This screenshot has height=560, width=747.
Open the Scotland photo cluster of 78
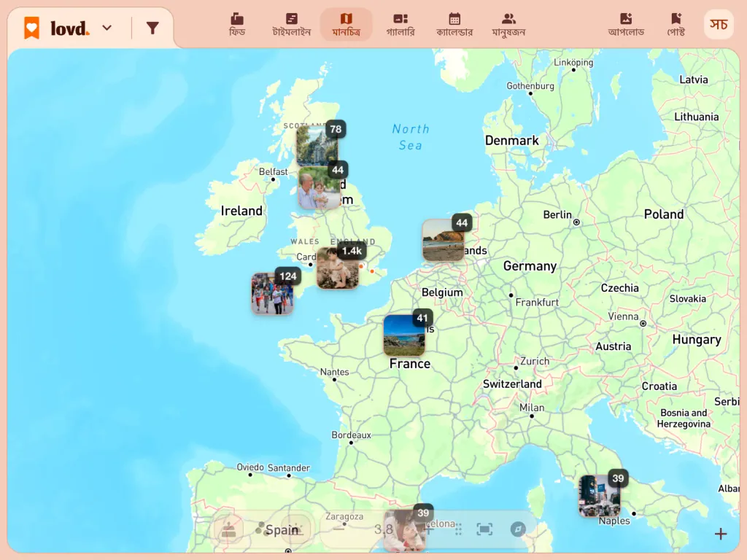coord(318,145)
